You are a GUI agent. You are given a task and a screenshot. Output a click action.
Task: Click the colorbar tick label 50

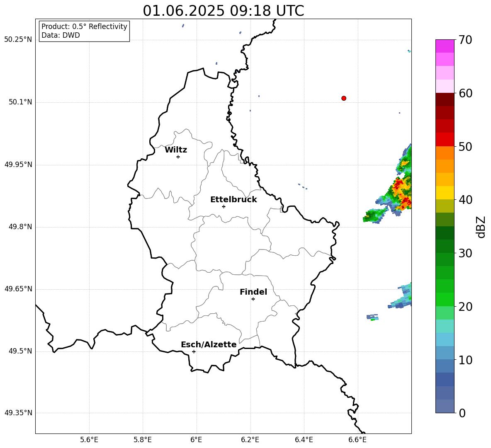click(x=465, y=147)
